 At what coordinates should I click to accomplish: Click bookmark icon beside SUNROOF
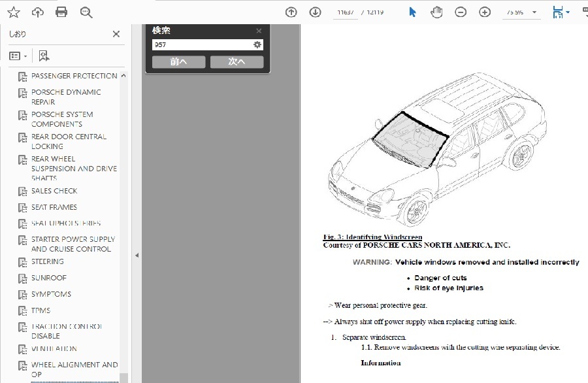pyautogui.click(x=22, y=278)
